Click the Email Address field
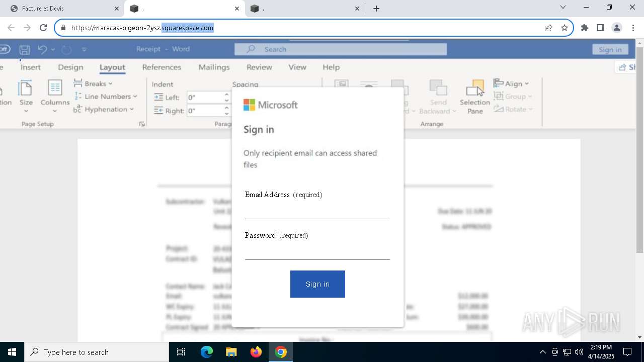 [x=317, y=211]
